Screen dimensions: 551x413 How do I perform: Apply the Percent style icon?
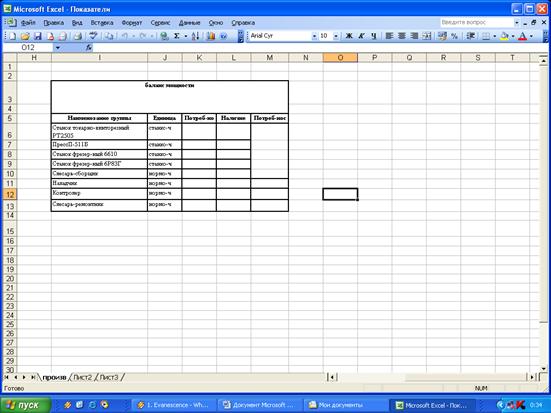[454, 36]
